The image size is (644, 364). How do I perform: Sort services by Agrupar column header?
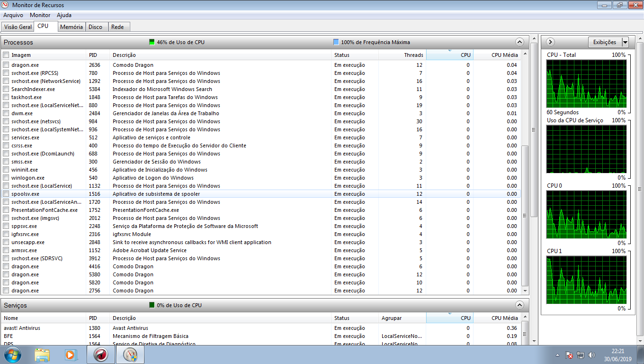402,318
